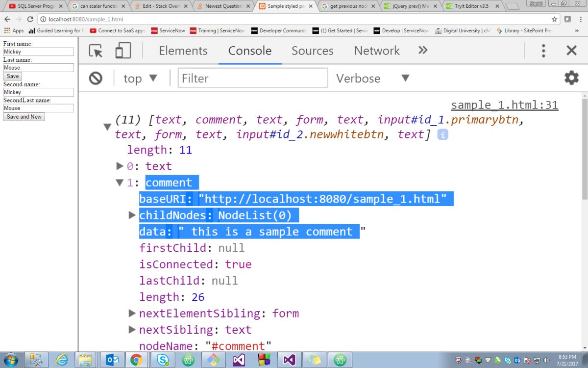Go back with the browser back arrow
The height and width of the screenshot is (368, 588).
(x=7, y=19)
